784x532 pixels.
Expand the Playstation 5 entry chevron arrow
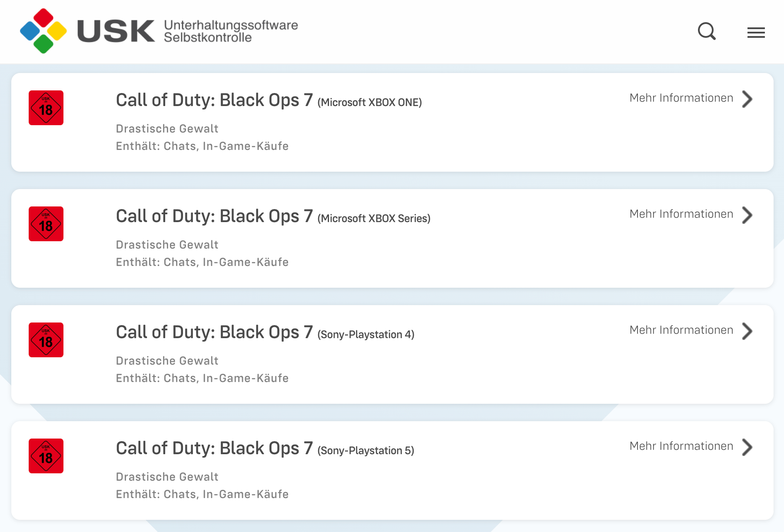click(747, 447)
